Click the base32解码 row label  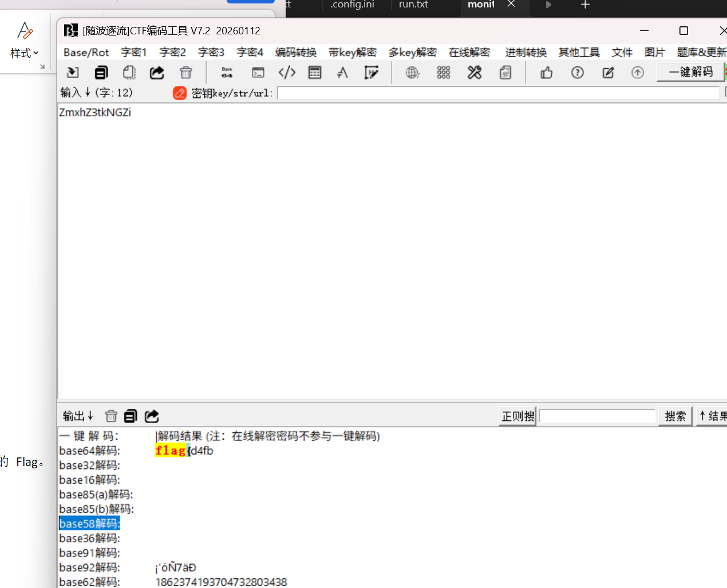click(x=89, y=465)
